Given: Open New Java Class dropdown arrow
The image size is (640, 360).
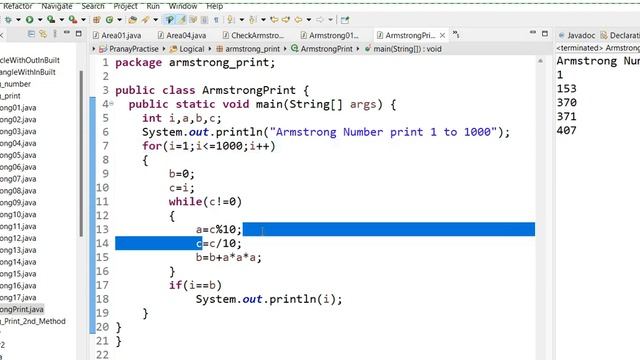Looking at the screenshot, I should pos(120,20).
